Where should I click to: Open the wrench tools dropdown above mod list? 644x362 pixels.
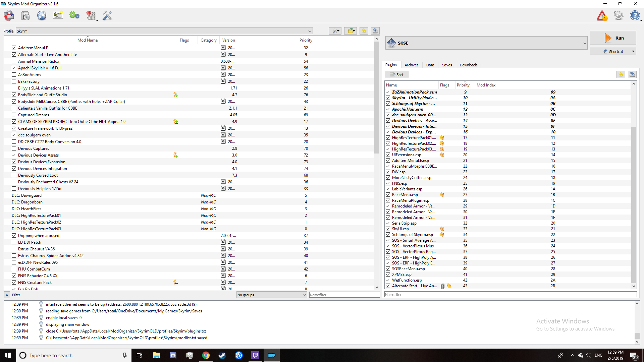point(335,31)
